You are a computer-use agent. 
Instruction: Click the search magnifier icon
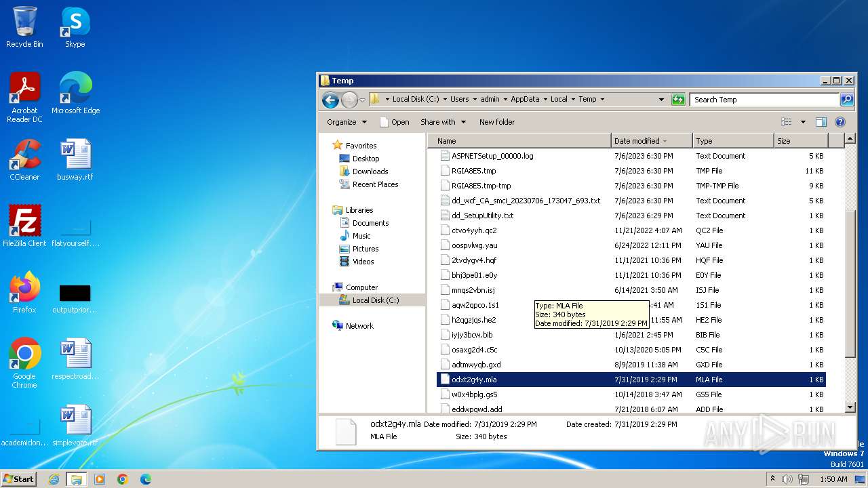coord(846,99)
